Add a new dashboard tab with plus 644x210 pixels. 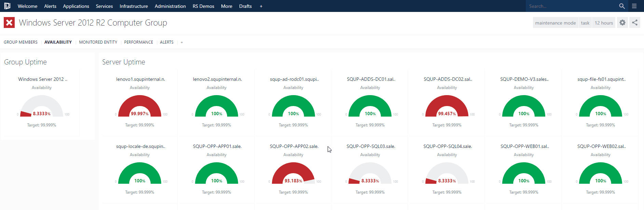tap(182, 42)
